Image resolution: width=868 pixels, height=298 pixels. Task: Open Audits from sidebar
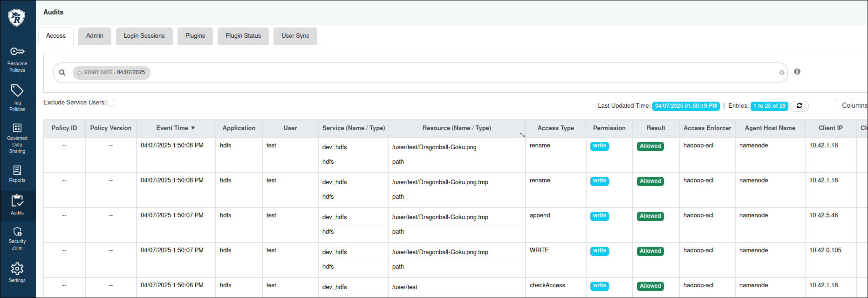17,205
